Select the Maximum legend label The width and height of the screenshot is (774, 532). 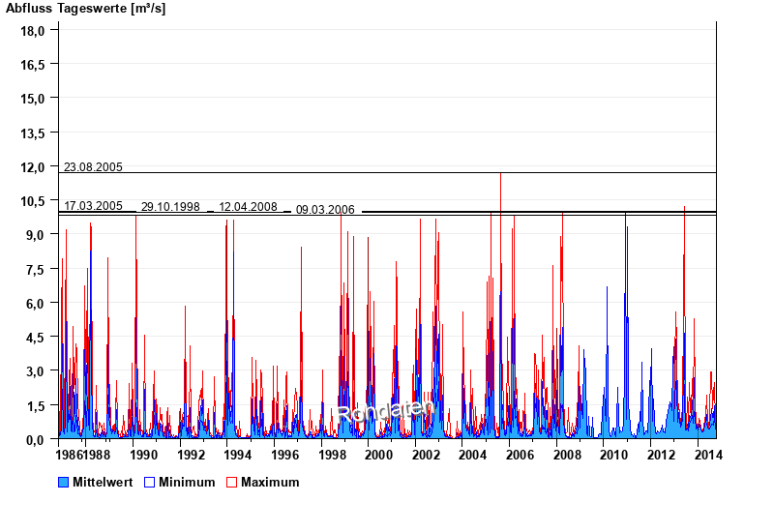(x=270, y=482)
